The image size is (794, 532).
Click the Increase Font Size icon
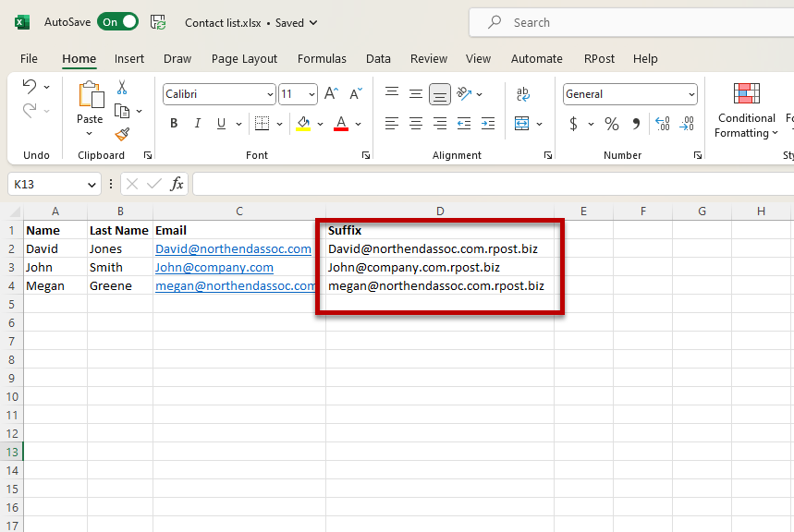pos(331,94)
